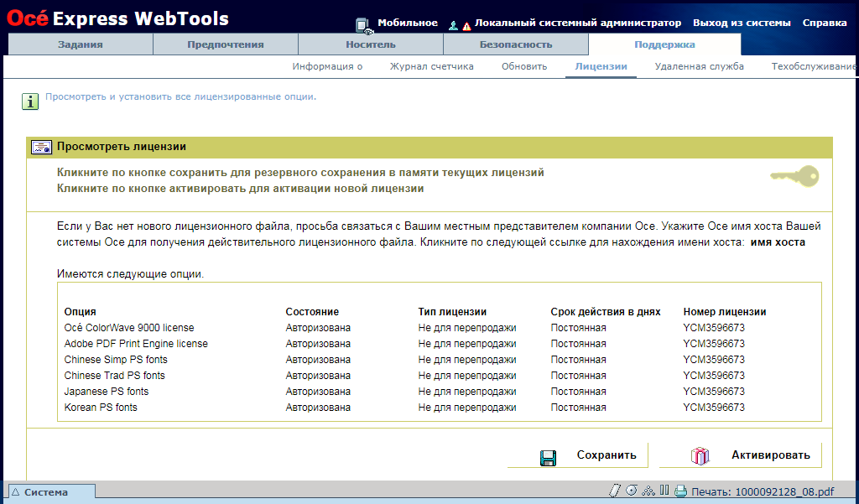Switch to the Безопасность tab

tap(516, 44)
